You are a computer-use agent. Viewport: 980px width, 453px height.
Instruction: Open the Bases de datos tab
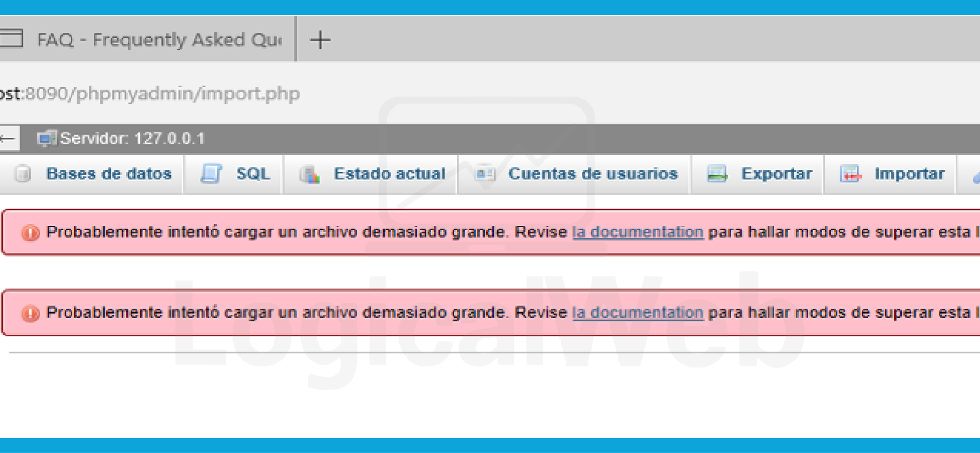click(x=109, y=174)
